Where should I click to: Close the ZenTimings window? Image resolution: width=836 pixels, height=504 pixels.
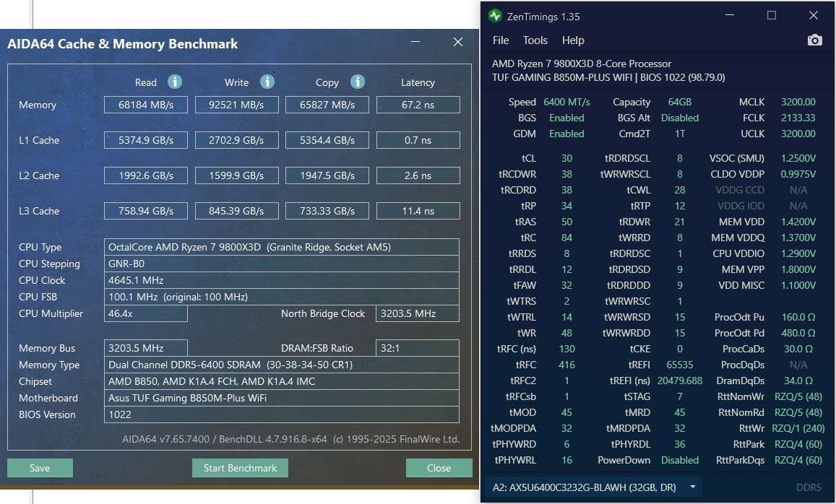[x=814, y=15]
